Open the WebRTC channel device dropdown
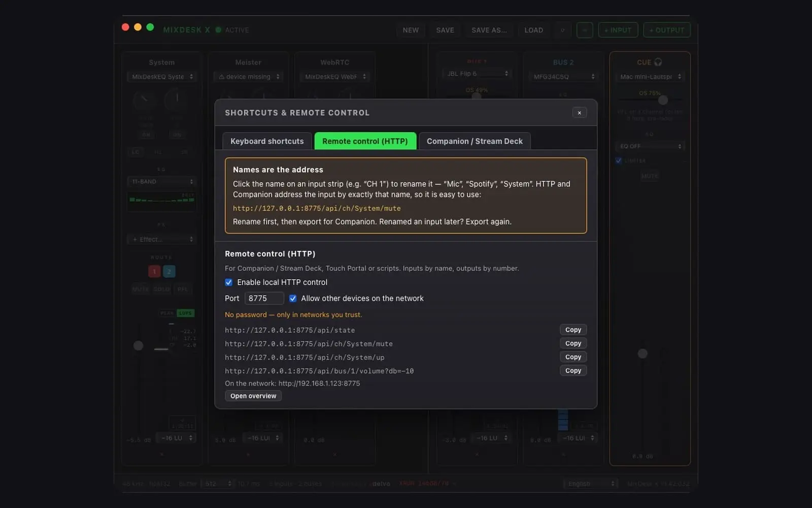The width and height of the screenshot is (812, 508). click(x=334, y=77)
